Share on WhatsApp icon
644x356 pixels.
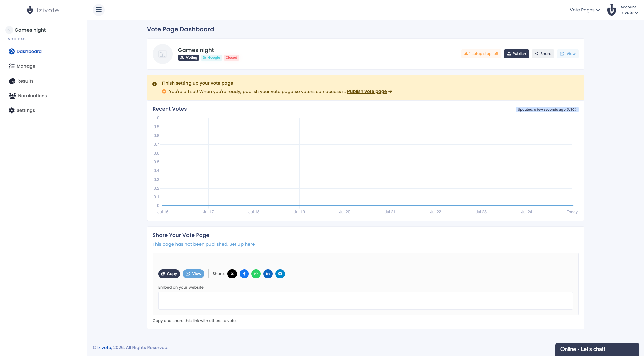point(256,274)
